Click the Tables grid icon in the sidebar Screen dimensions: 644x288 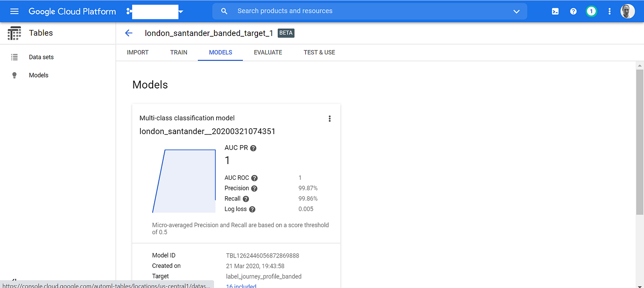[14, 33]
